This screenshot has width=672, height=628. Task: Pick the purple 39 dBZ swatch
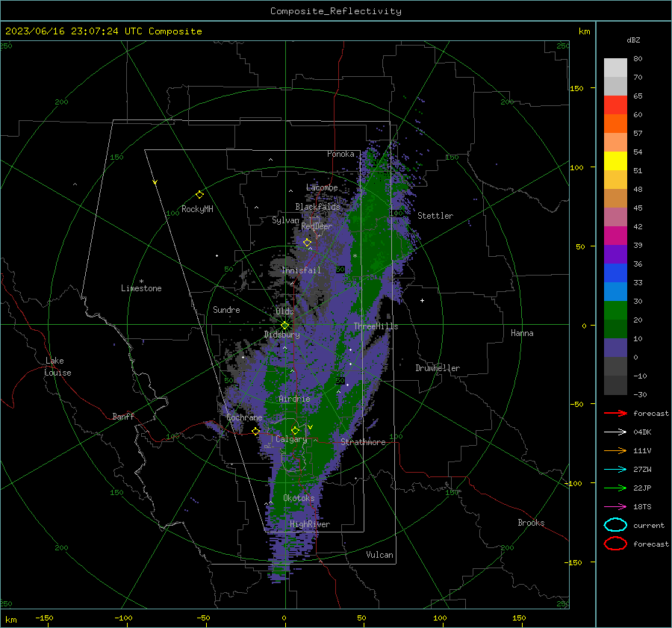615,254
